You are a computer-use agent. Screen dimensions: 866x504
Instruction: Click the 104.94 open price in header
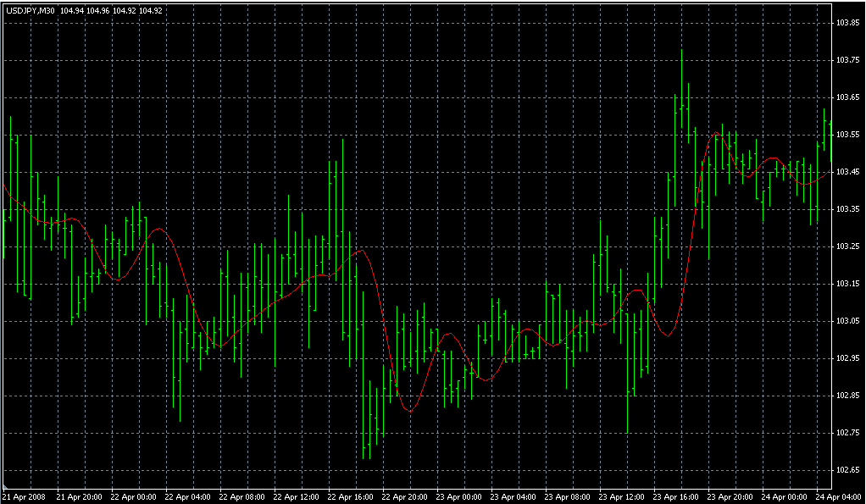(x=71, y=11)
